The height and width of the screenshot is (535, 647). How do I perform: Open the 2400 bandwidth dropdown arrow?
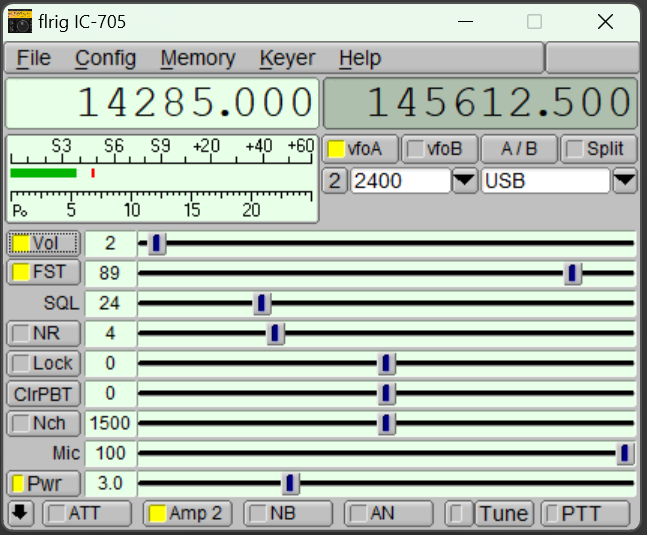[465, 181]
